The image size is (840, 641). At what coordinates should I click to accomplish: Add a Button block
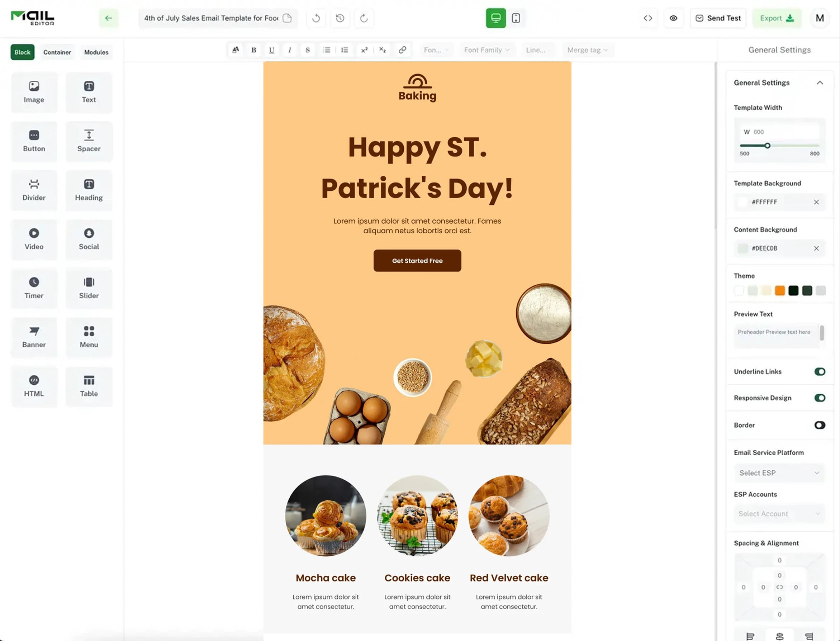point(34,142)
